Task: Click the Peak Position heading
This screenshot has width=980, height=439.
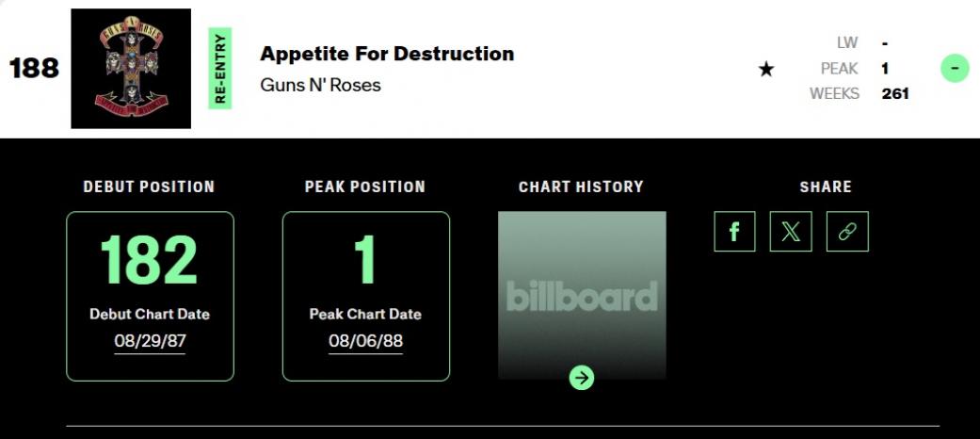Action: pyautogui.click(x=365, y=187)
